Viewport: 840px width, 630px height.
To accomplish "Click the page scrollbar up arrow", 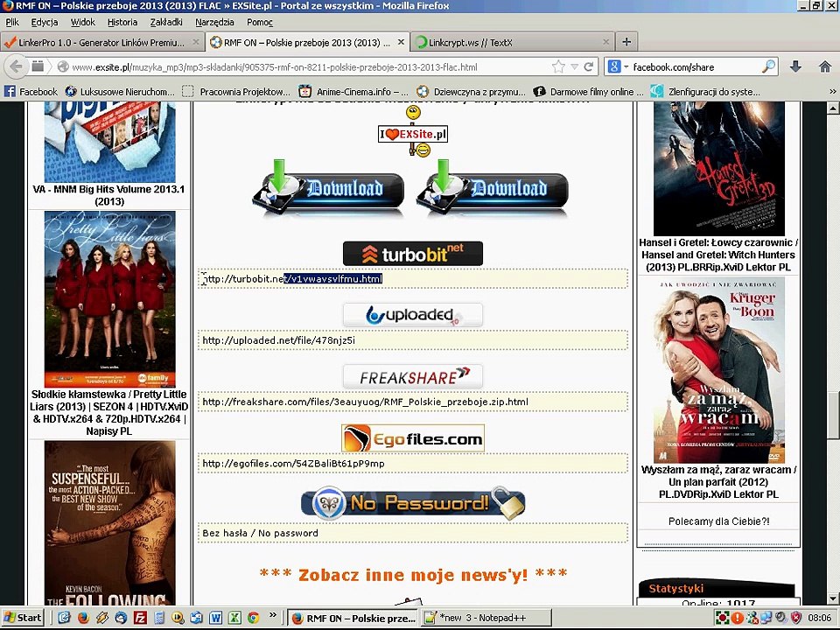I will [x=833, y=108].
